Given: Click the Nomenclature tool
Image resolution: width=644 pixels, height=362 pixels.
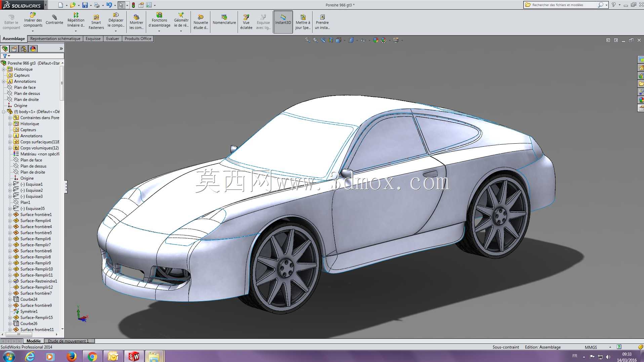Looking at the screenshot, I should pyautogui.click(x=224, y=20).
